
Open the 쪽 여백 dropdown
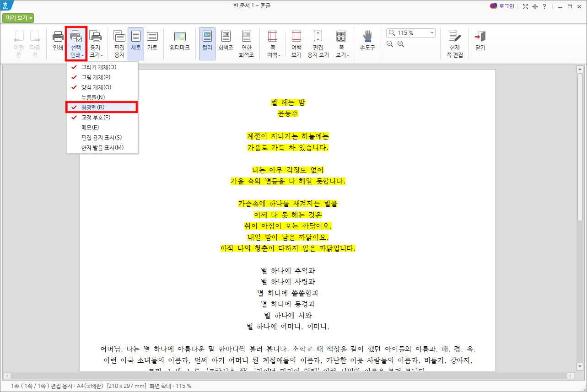tap(274, 44)
